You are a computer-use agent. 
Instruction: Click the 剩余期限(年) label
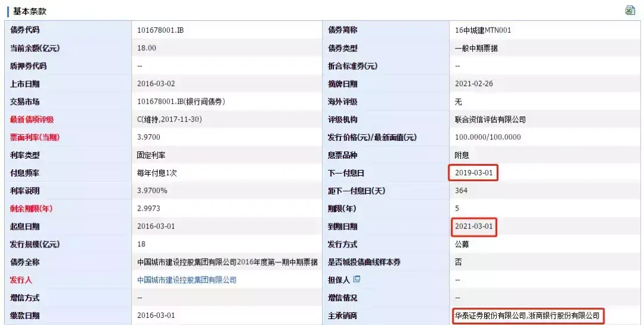click(x=31, y=209)
